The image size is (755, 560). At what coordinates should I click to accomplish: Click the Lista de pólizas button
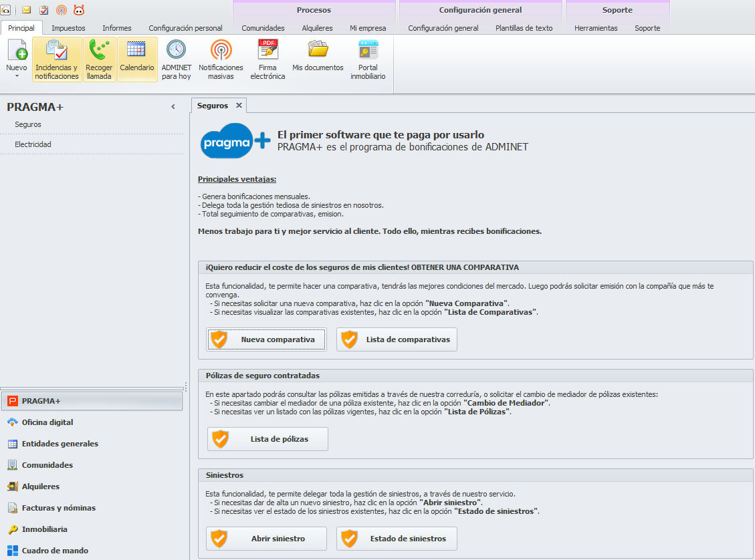tap(267, 439)
